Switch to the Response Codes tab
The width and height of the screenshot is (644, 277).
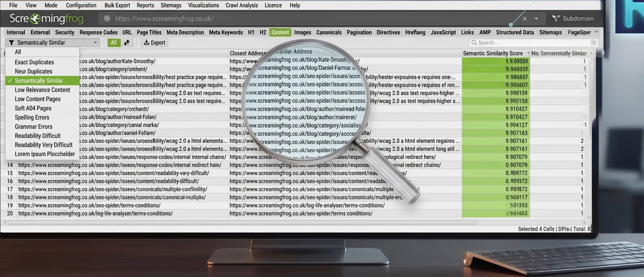pyautogui.click(x=98, y=32)
